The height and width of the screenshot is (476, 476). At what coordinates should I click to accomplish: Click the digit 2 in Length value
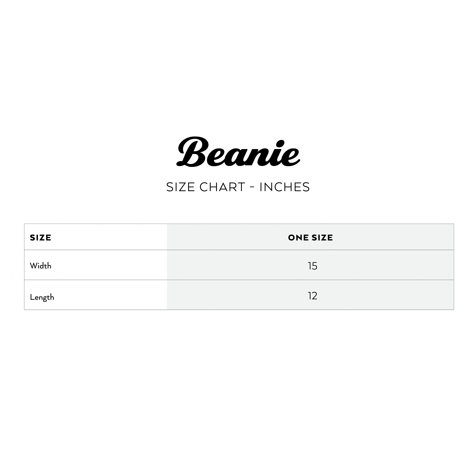(314, 296)
